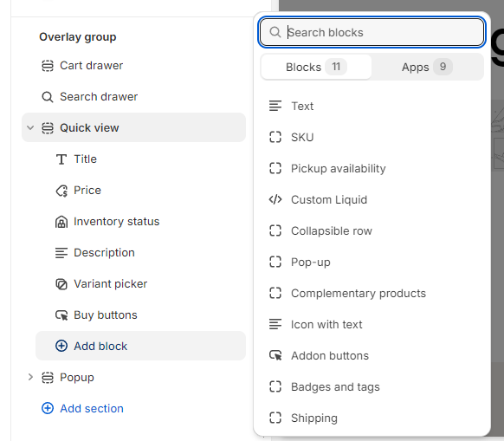504x441 pixels.
Task: Add the Badges and tags block
Action: pos(372,386)
